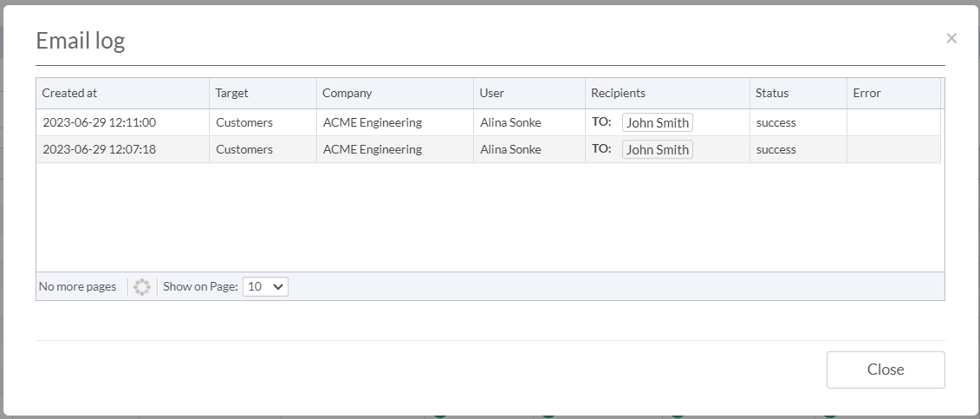Close the Email log dialog with X
Screen dimensions: 980x419
coord(951,39)
